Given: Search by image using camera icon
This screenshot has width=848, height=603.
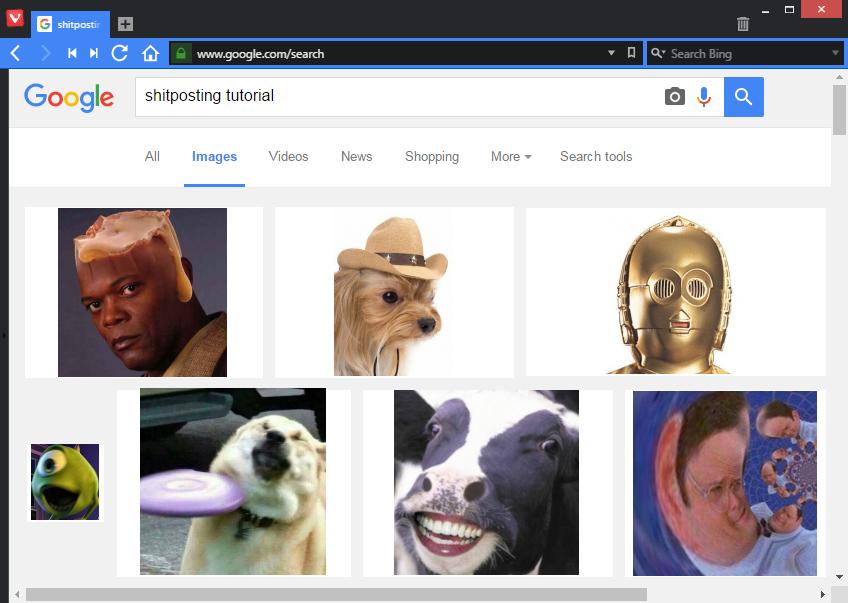Looking at the screenshot, I should tap(675, 97).
